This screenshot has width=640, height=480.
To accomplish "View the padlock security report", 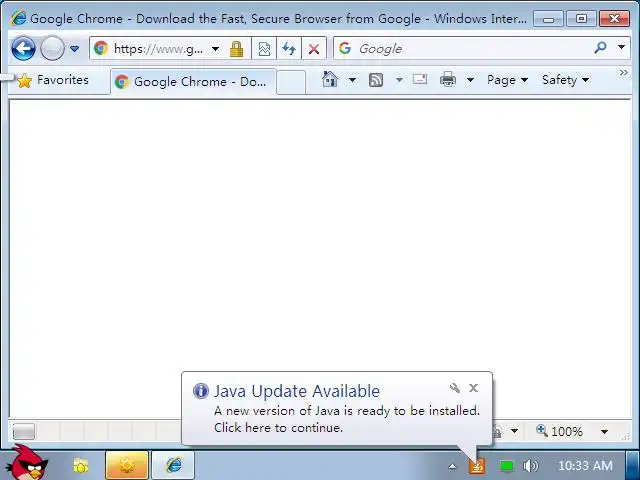I will 236,49.
